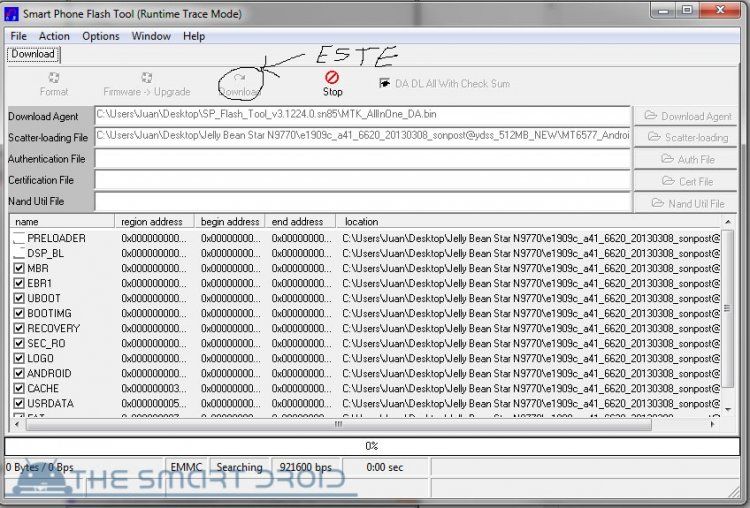Open folder icon on Auth File button
Screen dimensions: 750x508
[x=667, y=158]
